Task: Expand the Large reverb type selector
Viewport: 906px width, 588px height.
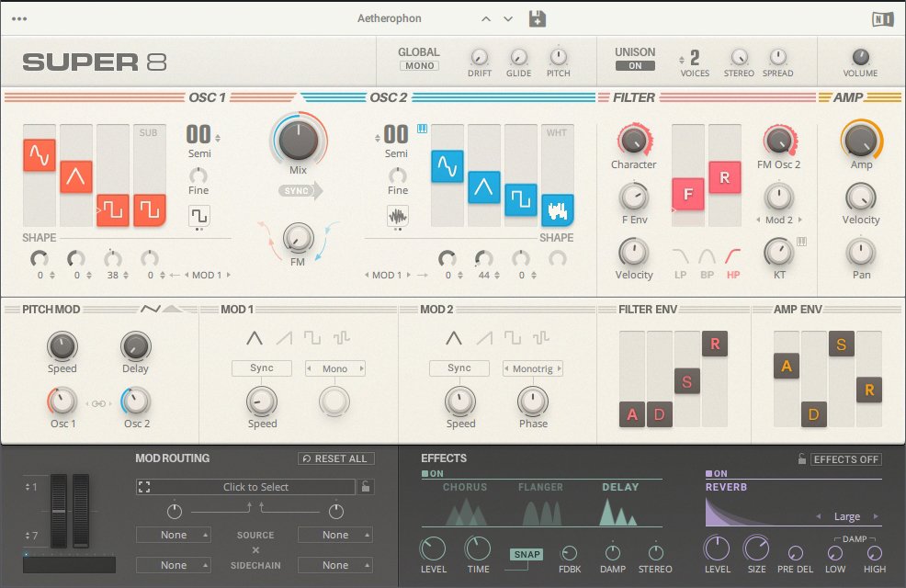Action: tap(846, 517)
